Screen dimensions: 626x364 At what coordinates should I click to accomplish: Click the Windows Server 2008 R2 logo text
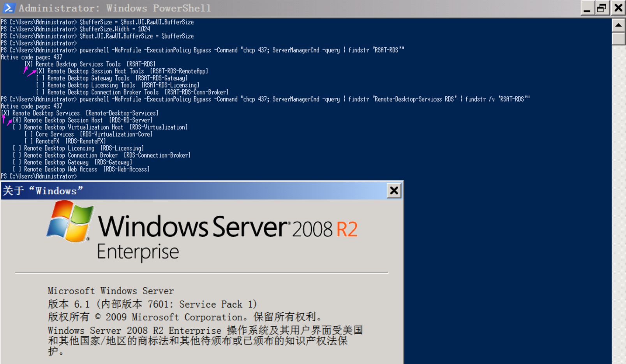click(227, 227)
